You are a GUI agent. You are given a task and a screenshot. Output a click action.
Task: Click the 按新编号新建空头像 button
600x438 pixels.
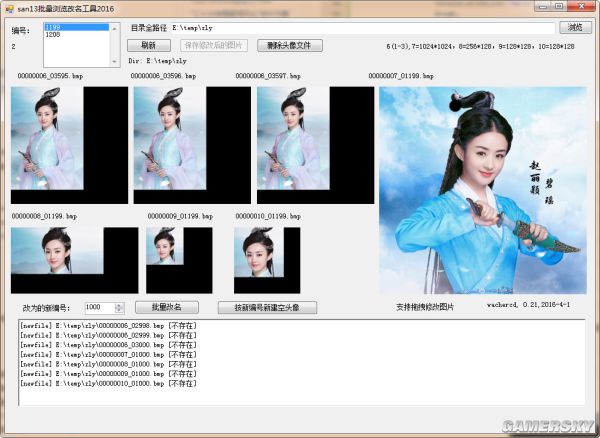267,308
